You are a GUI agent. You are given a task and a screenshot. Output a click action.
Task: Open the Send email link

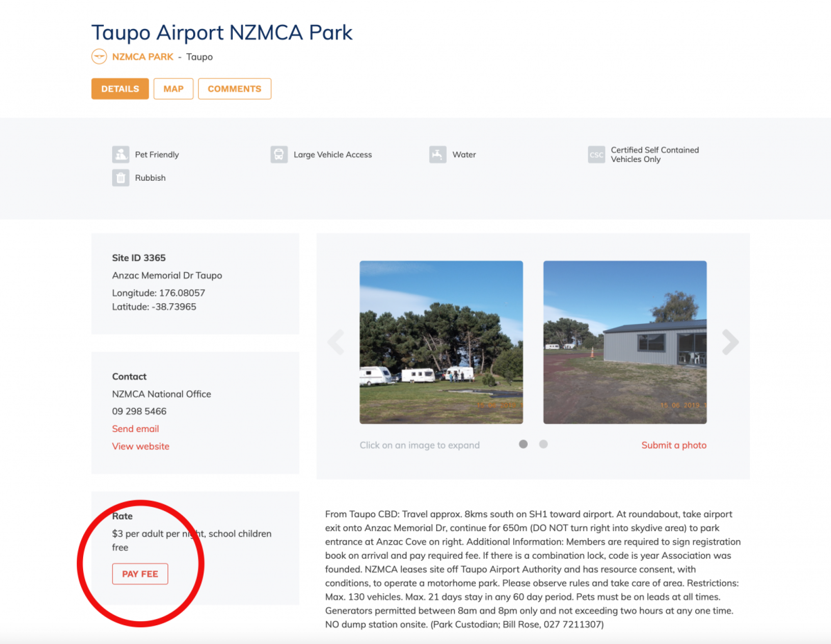pyautogui.click(x=135, y=428)
